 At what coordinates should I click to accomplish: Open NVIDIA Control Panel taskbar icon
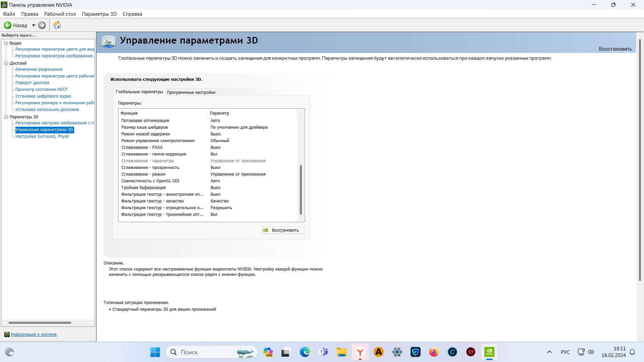pos(489,352)
